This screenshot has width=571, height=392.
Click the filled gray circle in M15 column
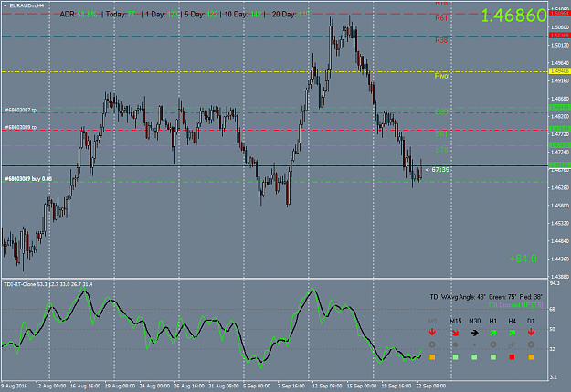coord(455,344)
